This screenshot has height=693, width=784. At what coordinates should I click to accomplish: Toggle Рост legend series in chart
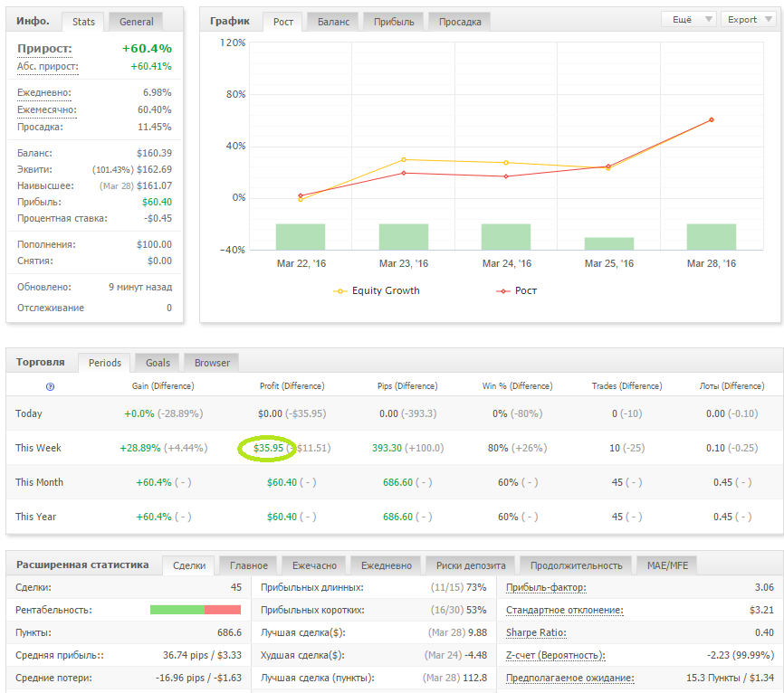tap(516, 290)
